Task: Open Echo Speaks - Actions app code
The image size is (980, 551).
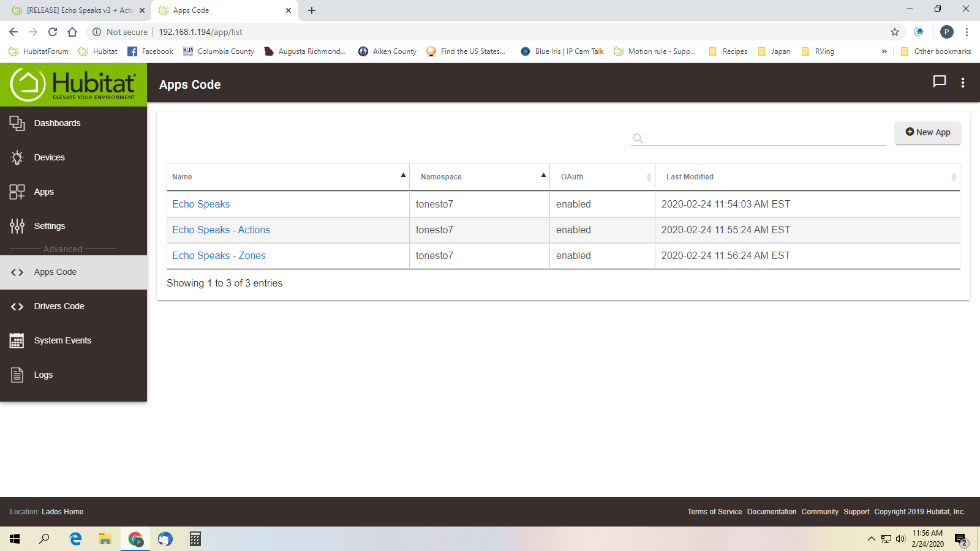Action: click(221, 230)
